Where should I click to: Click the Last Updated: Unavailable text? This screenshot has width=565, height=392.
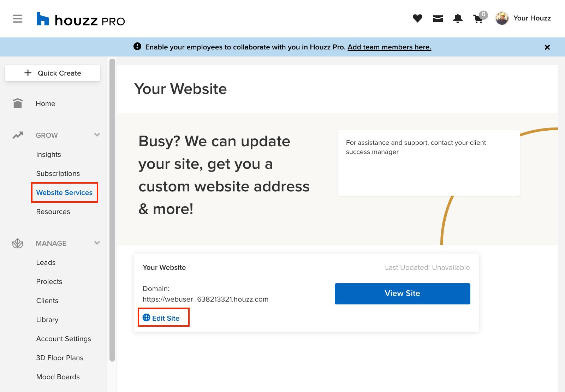coord(427,267)
